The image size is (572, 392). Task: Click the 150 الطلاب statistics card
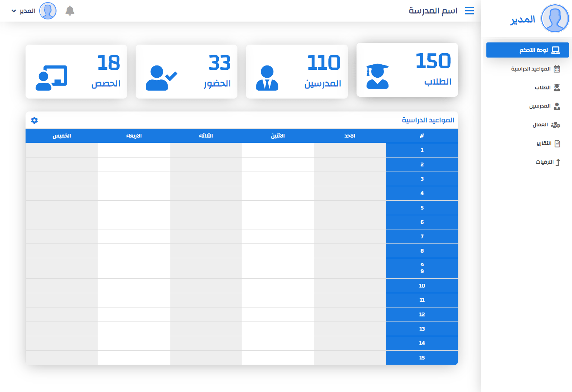click(407, 70)
